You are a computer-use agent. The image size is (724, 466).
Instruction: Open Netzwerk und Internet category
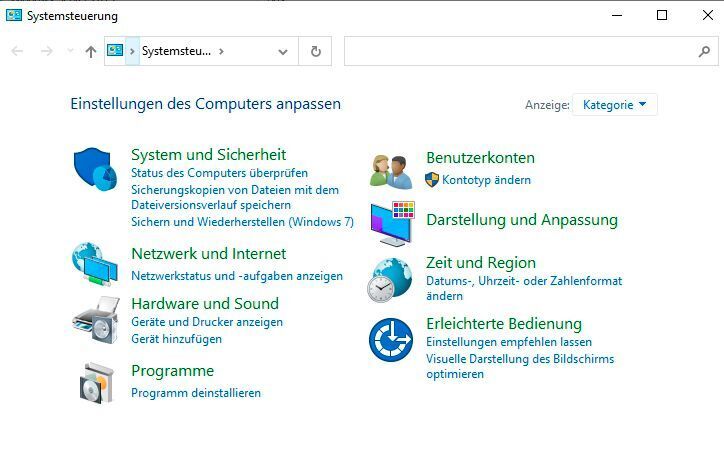(209, 254)
